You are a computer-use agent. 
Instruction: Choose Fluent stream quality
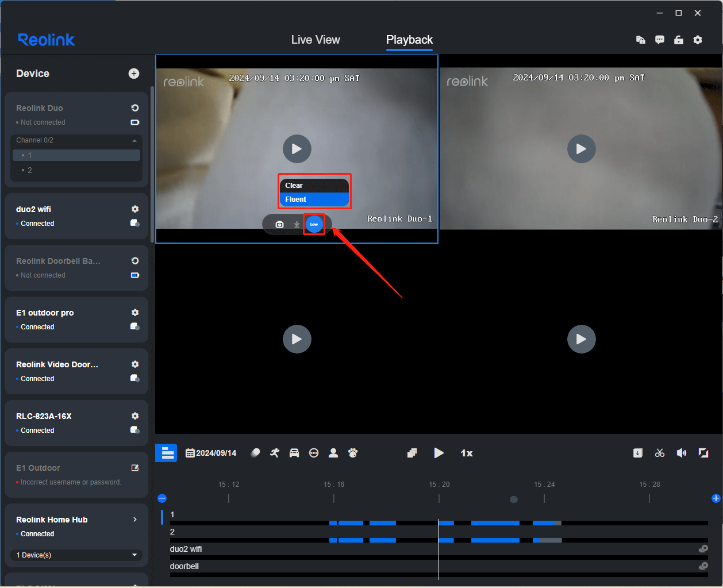click(x=314, y=199)
